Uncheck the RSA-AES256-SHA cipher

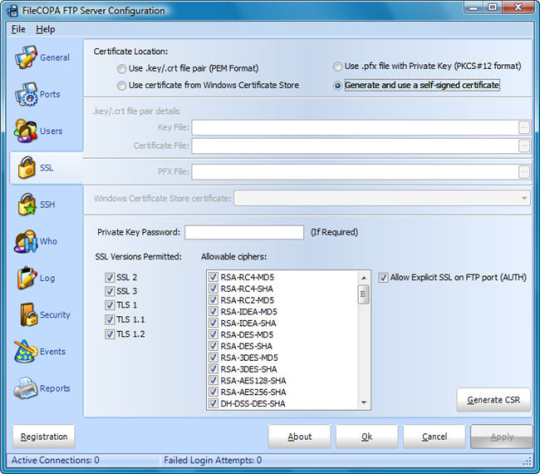(x=213, y=392)
